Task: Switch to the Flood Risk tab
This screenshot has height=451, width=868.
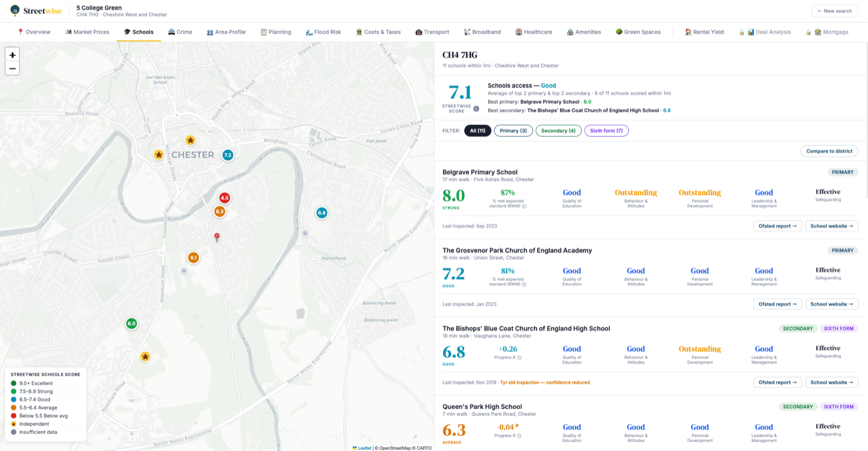Action: 323,32
